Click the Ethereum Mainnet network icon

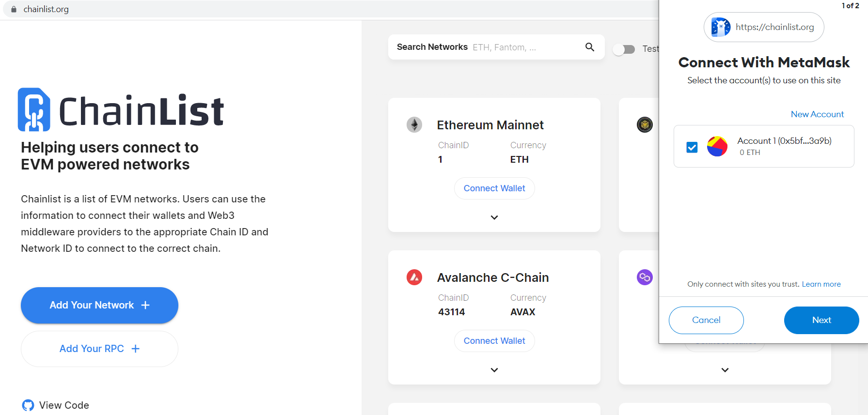coord(414,125)
